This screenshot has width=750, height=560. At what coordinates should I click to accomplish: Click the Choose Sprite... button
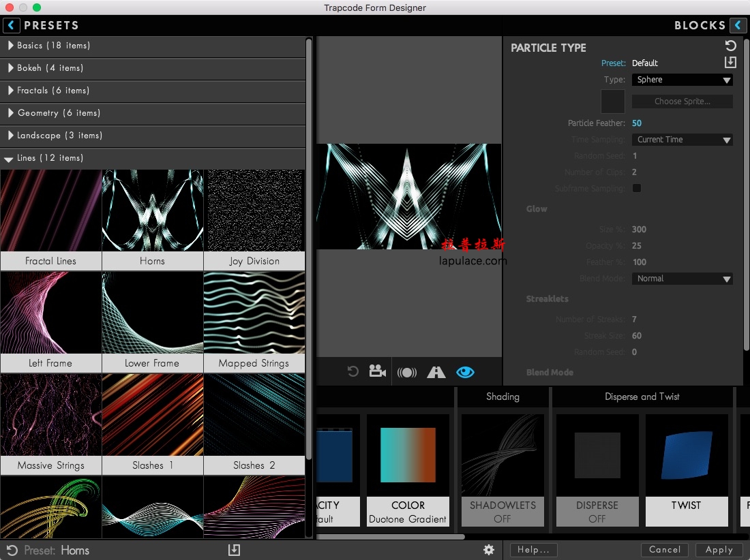coord(682,102)
